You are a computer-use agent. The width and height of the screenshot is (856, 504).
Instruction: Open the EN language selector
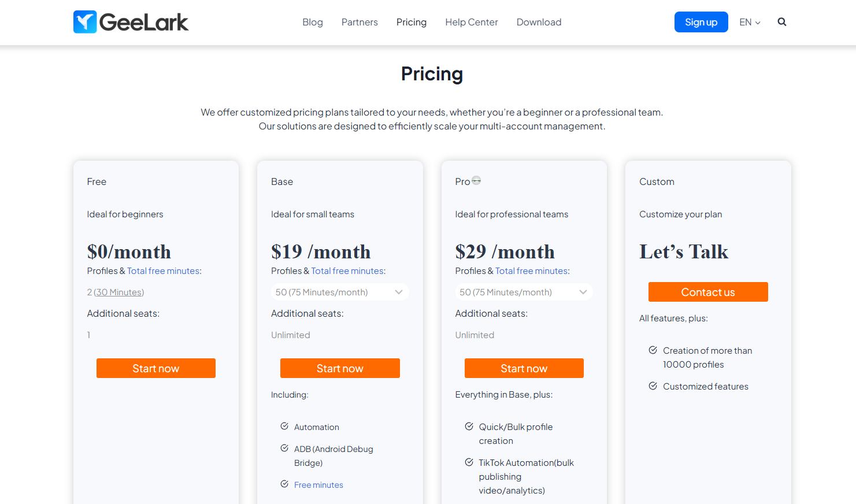750,22
